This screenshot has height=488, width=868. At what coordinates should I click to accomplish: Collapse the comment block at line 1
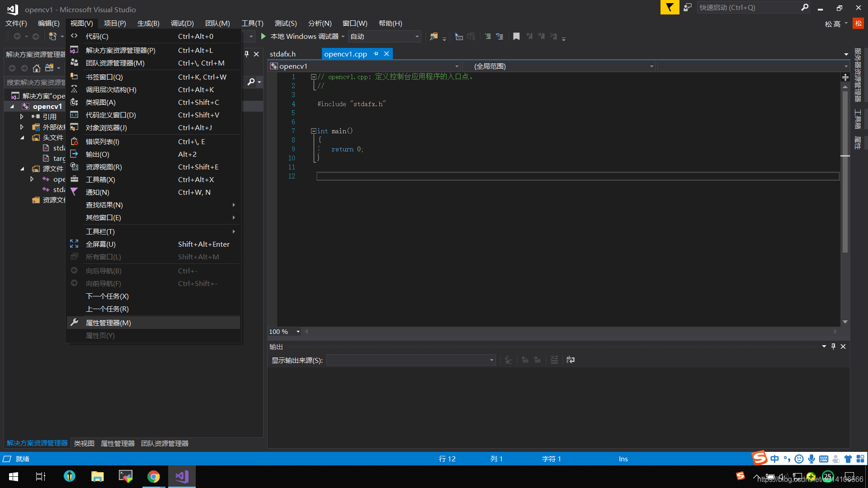[x=313, y=77]
